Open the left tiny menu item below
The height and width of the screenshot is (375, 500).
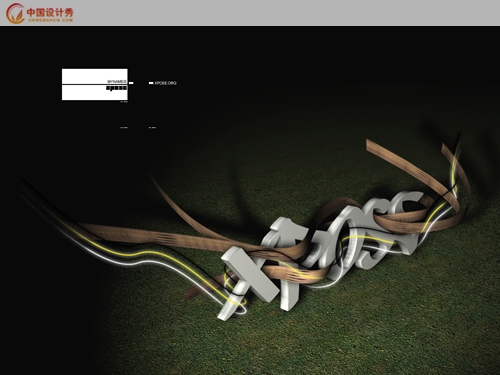tap(124, 127)
